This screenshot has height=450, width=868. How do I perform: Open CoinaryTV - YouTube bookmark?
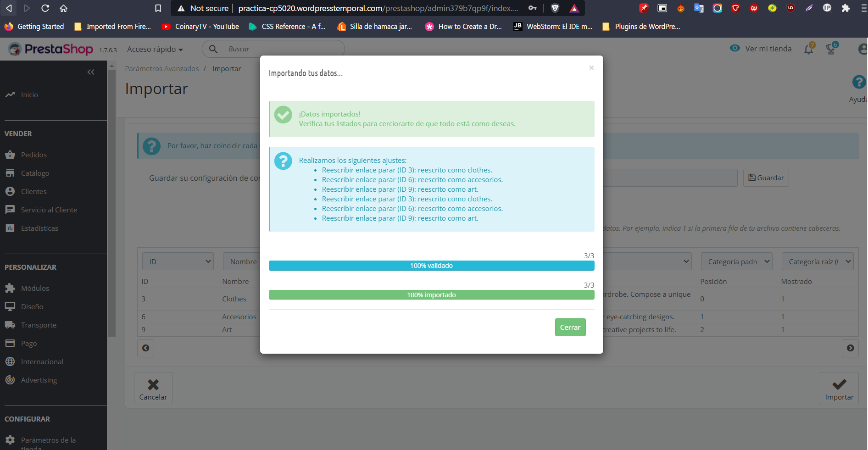[200, 27]
